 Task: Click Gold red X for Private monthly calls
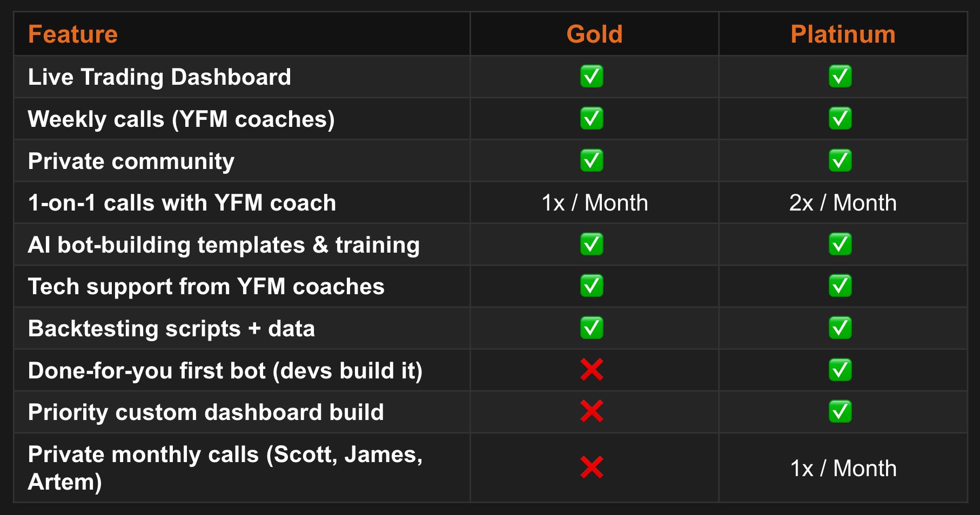pyautogui.click(x=592, y=467)
